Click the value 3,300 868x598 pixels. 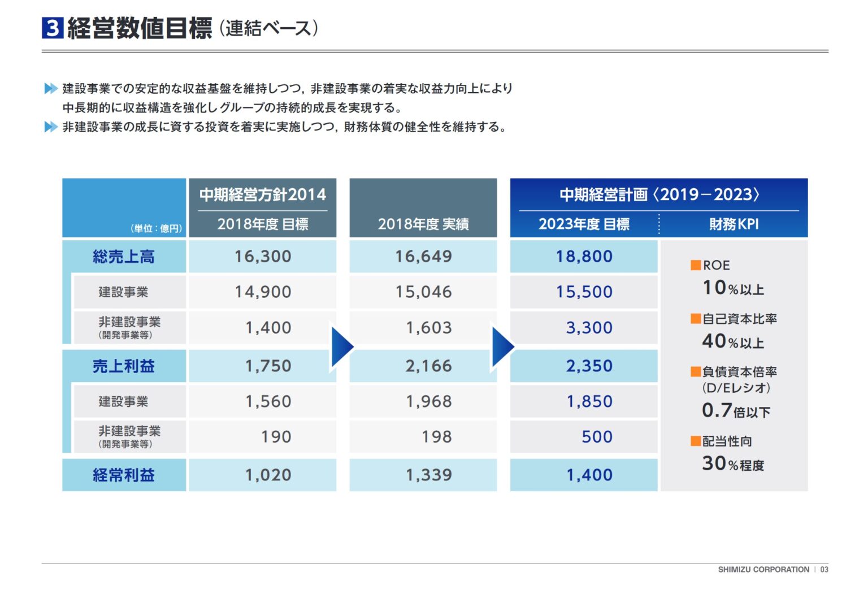[x=589, y=328]
